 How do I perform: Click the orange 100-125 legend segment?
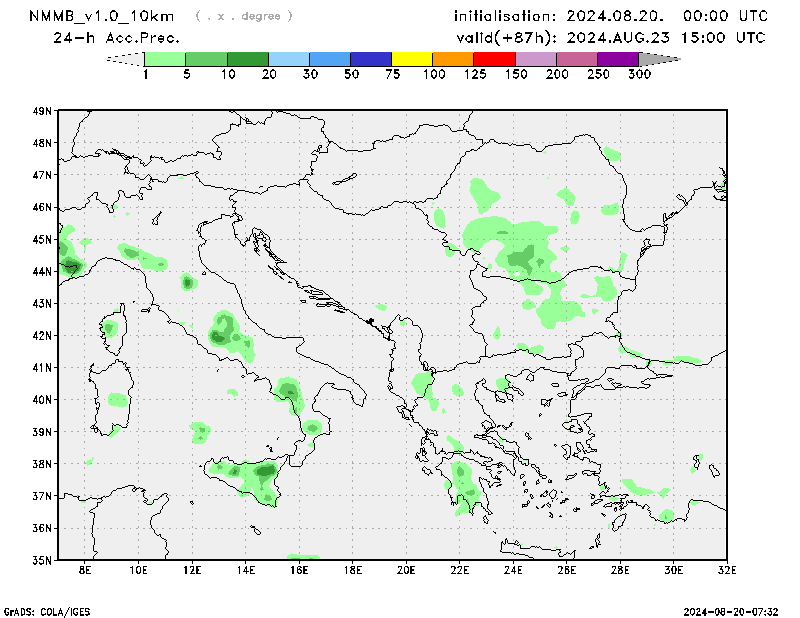coord(453,60)
